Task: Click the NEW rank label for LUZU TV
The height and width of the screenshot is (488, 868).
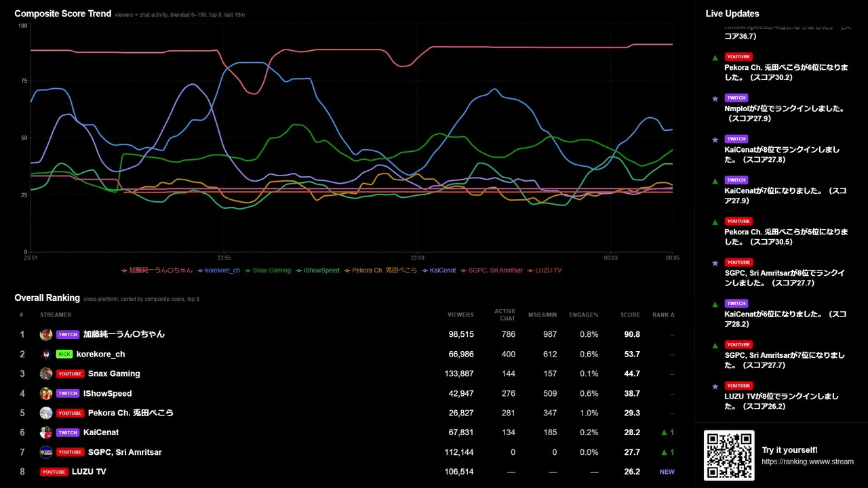Action: pyautogui.click(x=667, y=472)
